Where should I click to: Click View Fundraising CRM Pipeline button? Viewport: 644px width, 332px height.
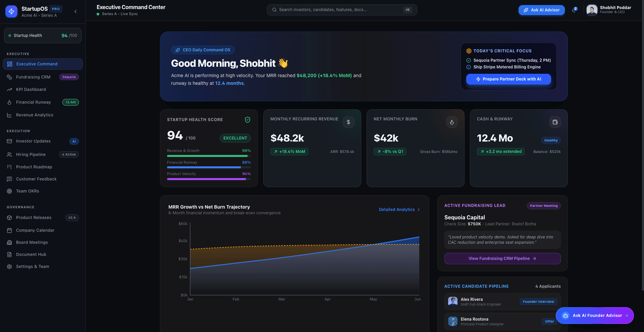click(x=502, y=259)
